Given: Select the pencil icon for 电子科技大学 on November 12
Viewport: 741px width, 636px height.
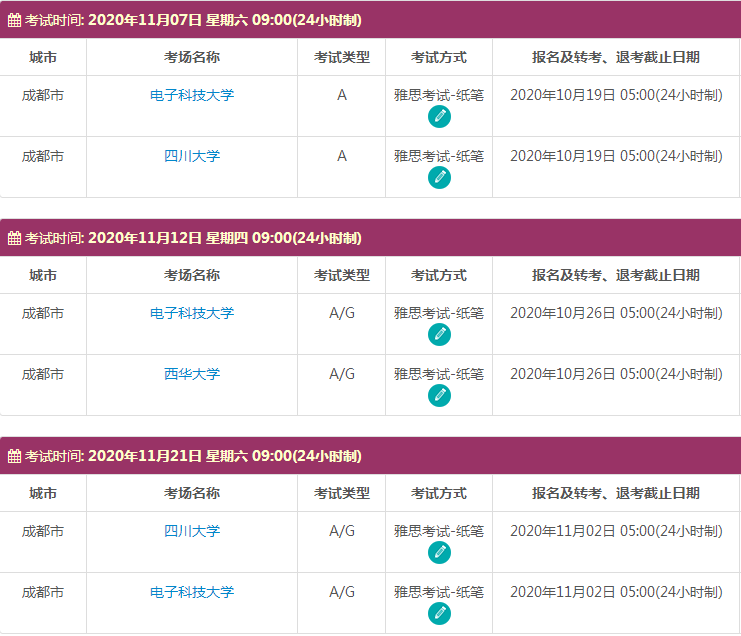Looking at the screenshot, I should tap(439, 335).
